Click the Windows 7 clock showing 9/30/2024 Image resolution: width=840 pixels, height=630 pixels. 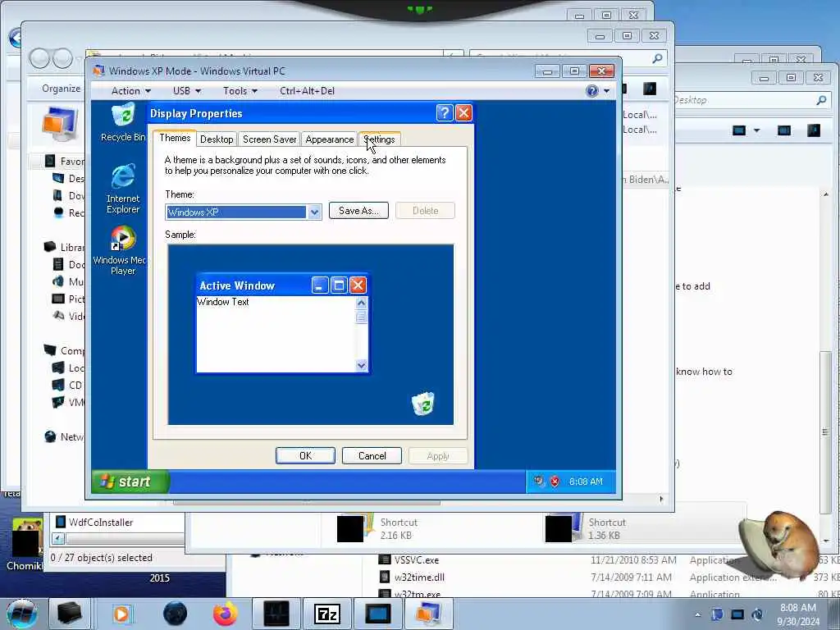[798, 614]
